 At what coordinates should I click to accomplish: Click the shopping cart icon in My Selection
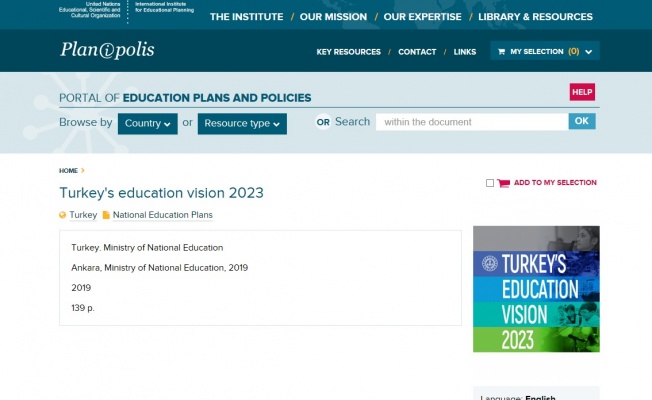[501, 52]
